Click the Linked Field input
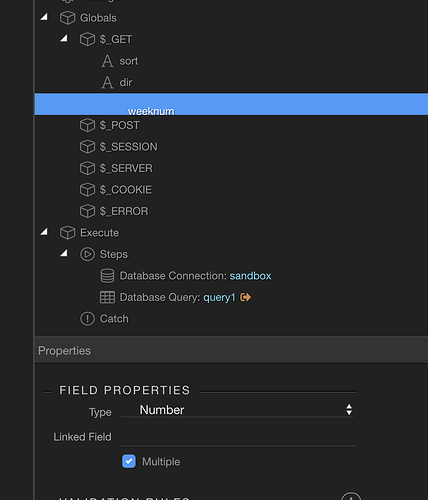 pyautogui.click(x=237, y=437)
